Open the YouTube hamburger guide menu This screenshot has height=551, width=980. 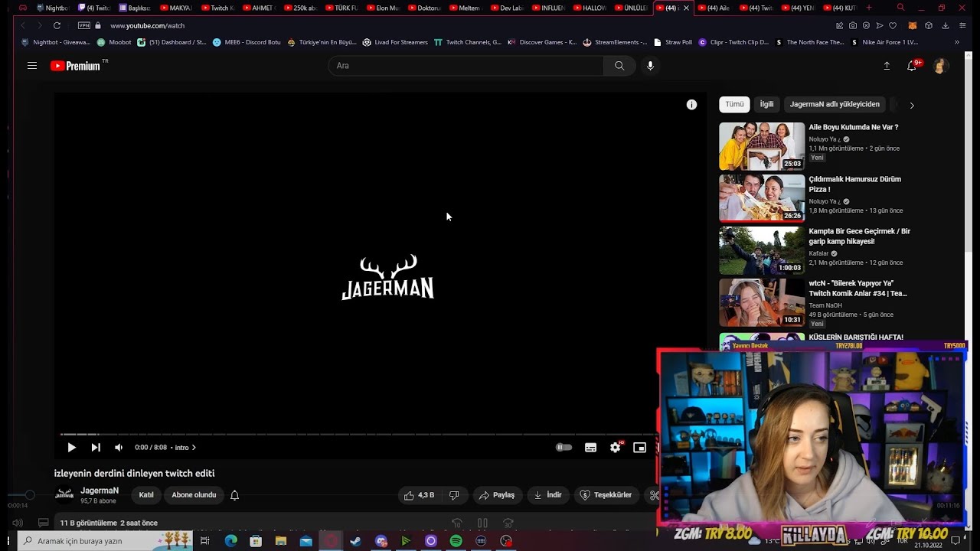[32, 66]
